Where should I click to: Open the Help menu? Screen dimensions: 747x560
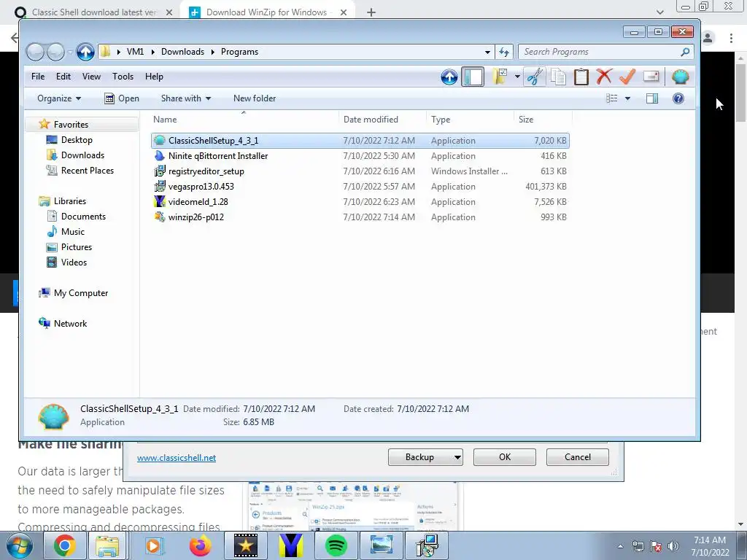coord(154,76)
